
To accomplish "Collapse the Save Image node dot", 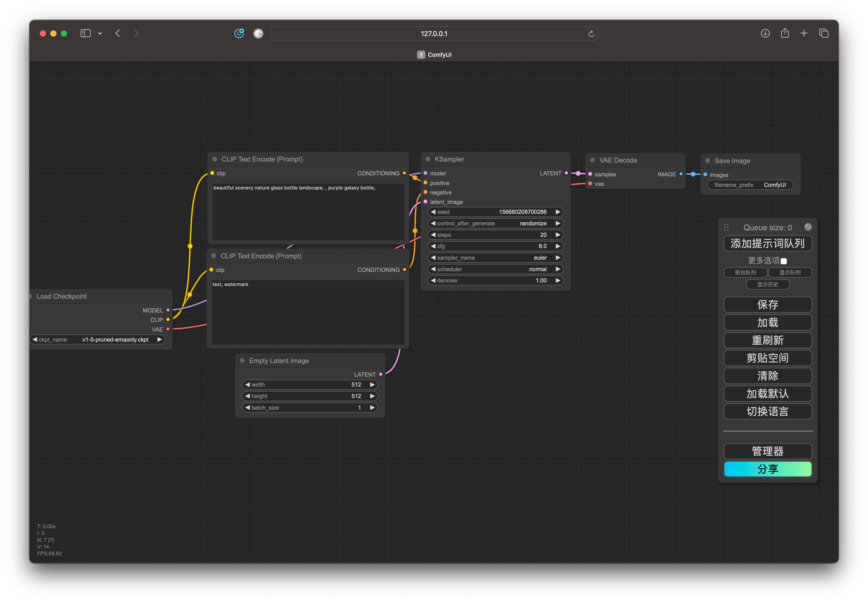I will click(x=707, y=161).
